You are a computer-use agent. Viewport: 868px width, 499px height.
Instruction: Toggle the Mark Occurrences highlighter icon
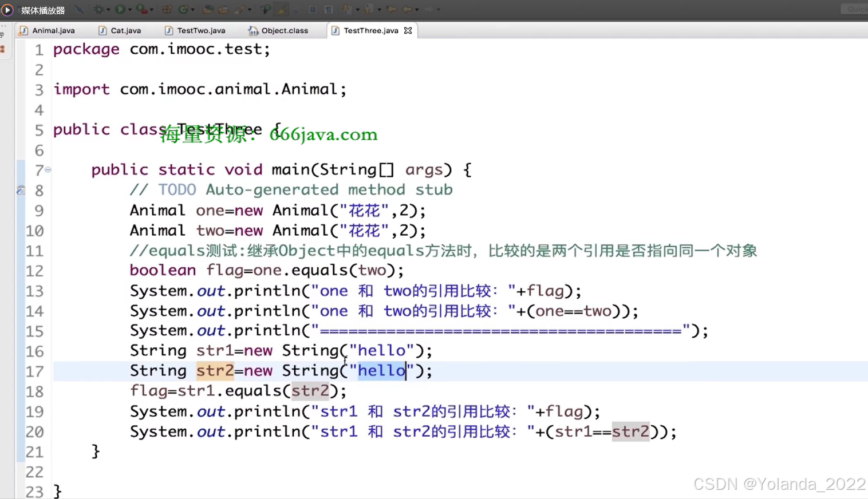(x=281, y=10)
